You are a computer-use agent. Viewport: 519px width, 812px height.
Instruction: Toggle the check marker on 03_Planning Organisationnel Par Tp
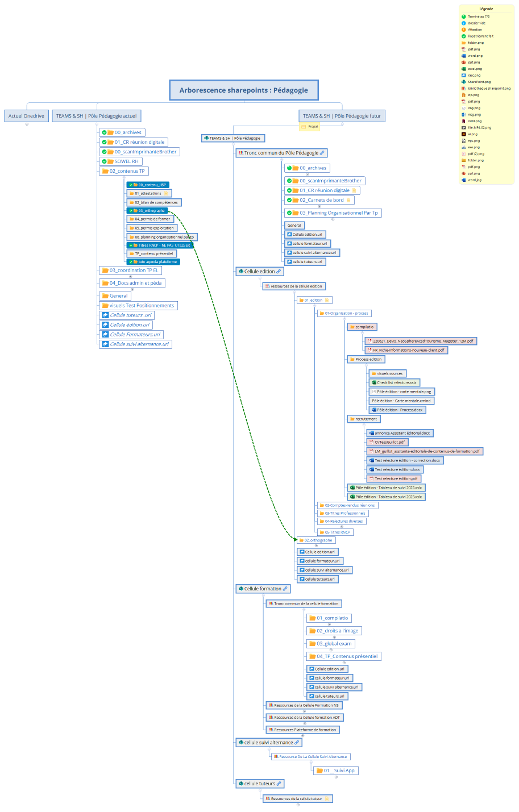pyautogui.click(x=289, y=213)
